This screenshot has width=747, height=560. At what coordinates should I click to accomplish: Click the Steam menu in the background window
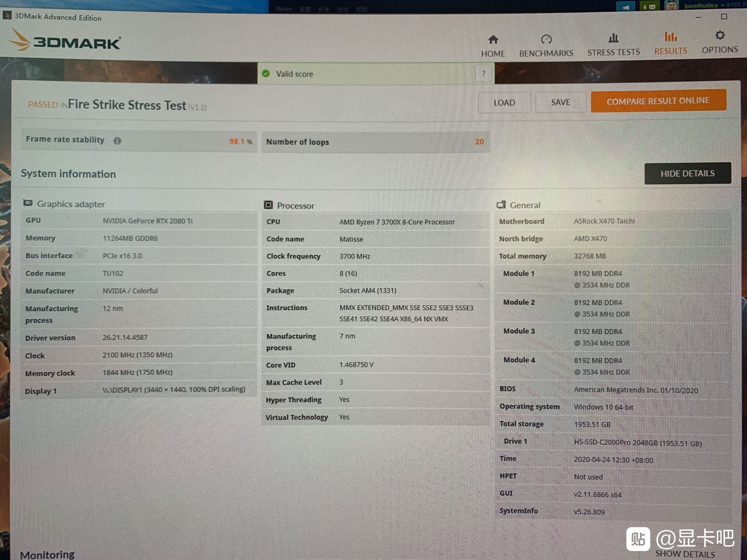[x=283, y=9]
